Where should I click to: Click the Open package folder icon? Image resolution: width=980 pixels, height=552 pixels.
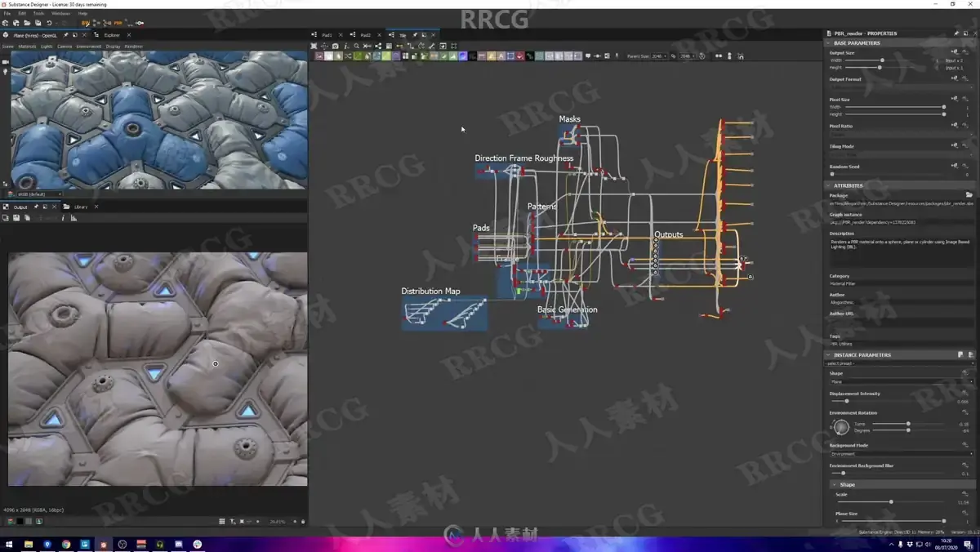pyautogui.click(x=27, y=23)
